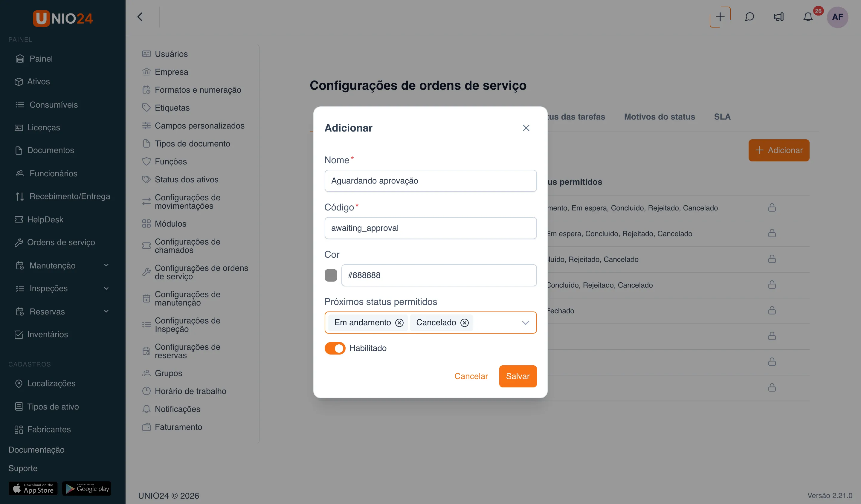Remove the Em andamento tag
The height and width of the screenshot is (504, 861).
[399, 323]
